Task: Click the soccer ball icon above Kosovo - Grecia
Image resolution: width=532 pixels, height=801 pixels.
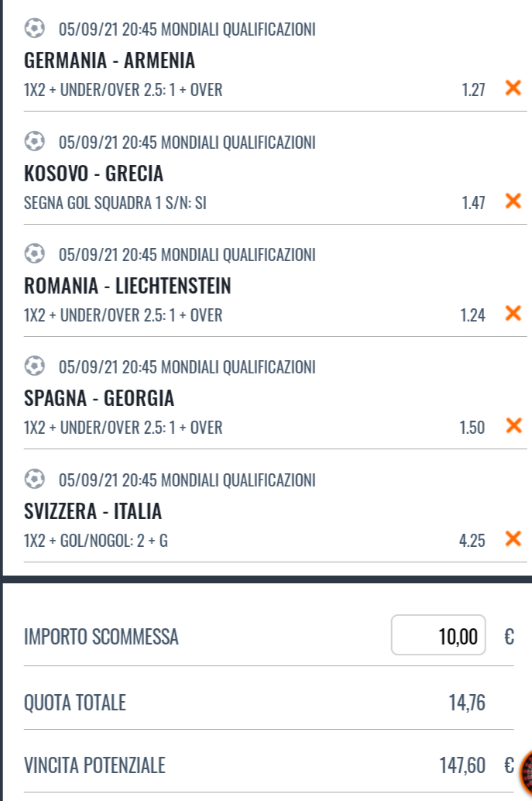Action: (x=35, y=141)
